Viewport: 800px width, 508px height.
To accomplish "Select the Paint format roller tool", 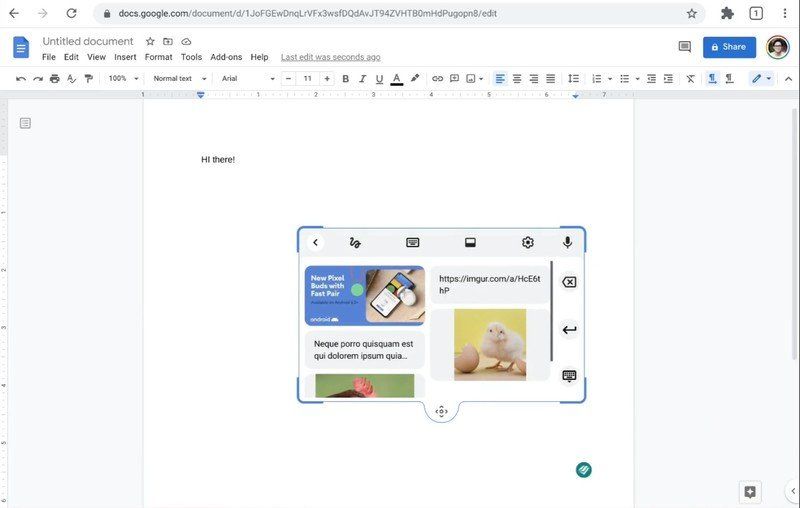I will 89,79.
